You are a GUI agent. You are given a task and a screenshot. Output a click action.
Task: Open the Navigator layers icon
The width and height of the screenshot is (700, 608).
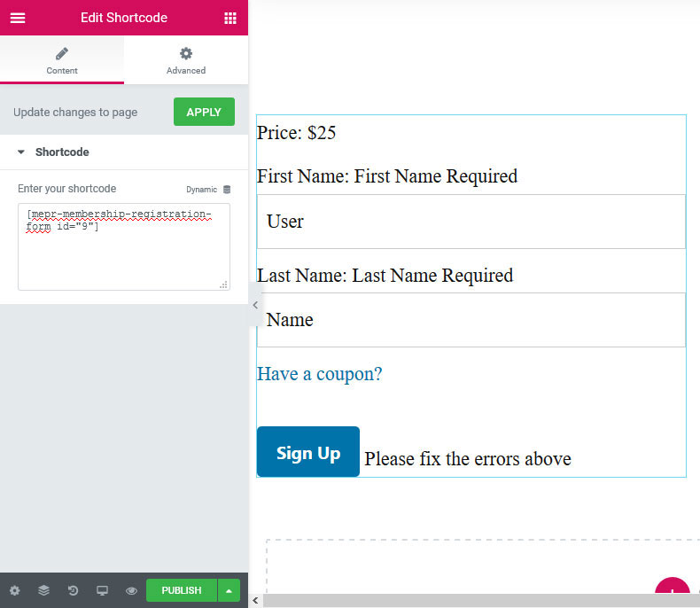coord(43,590)
